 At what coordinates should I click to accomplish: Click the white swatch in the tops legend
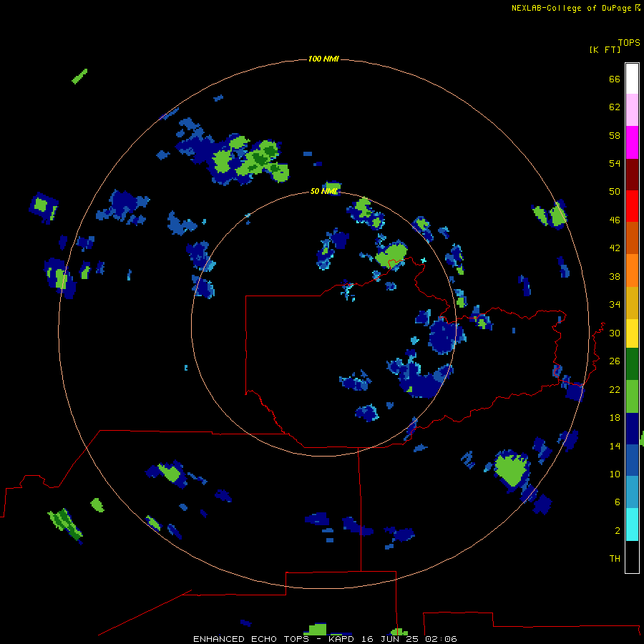632,79
